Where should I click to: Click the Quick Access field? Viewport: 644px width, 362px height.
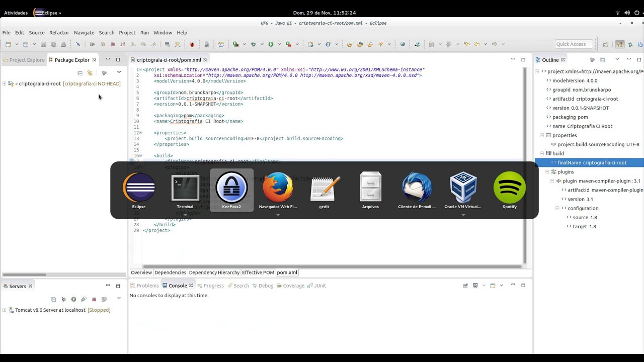[x=574, y=44]
